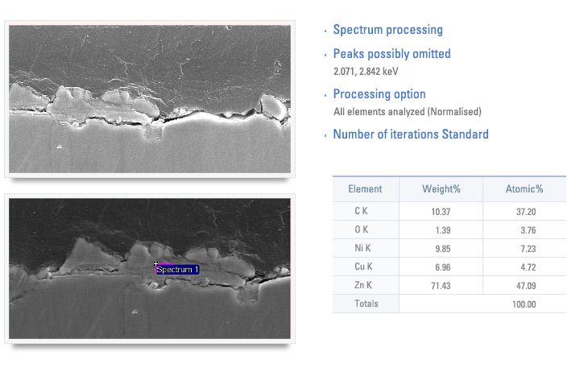Select atomic value 47.09
Viewport: 588px width, 372px height.
point(526,286)
